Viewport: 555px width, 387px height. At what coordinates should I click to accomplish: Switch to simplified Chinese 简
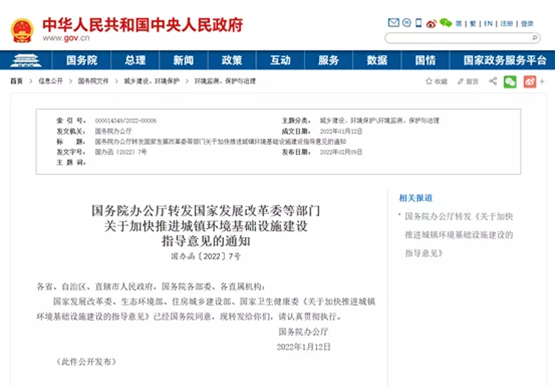coord(458,24)
